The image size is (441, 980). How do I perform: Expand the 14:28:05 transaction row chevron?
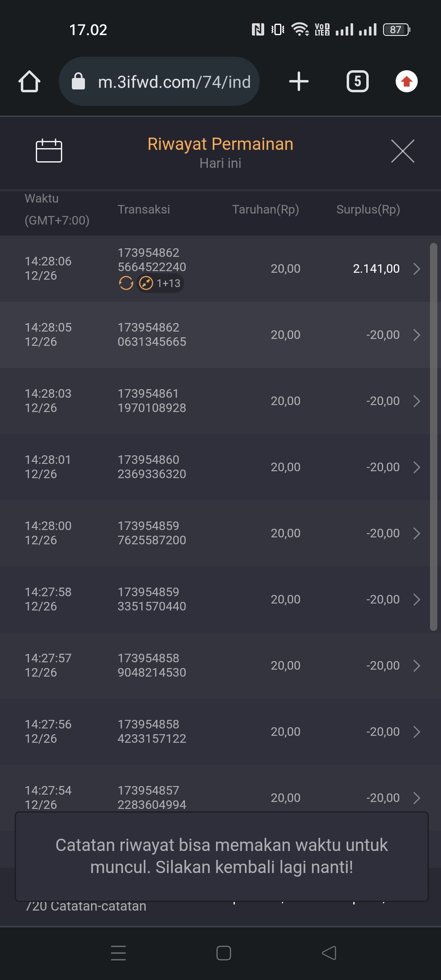416,335
